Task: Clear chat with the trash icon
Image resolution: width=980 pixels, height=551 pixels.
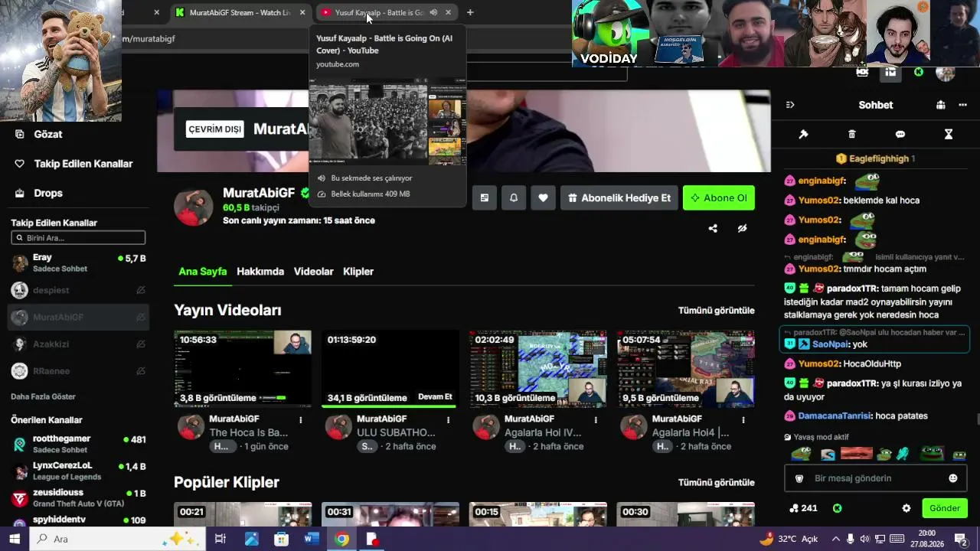Action: 851,134
